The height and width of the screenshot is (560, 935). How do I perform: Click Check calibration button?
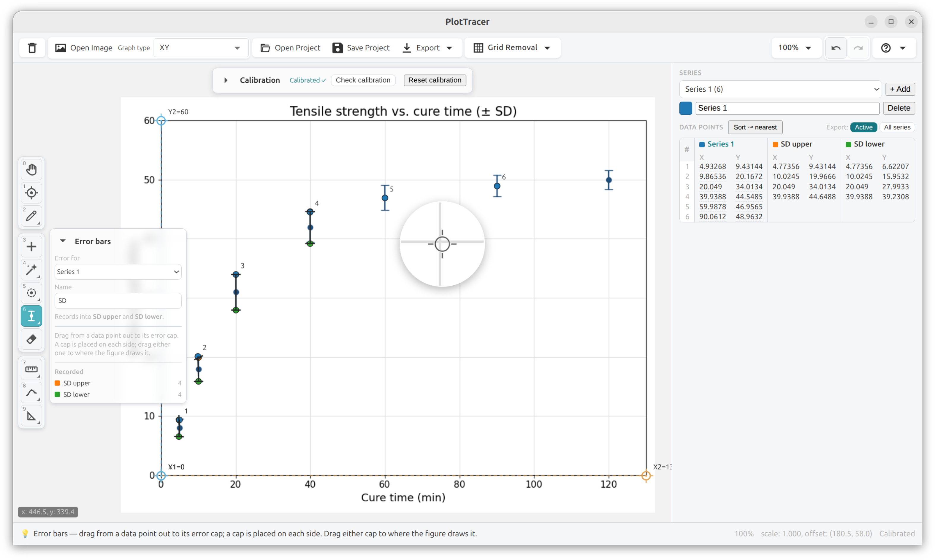(363, 80)
